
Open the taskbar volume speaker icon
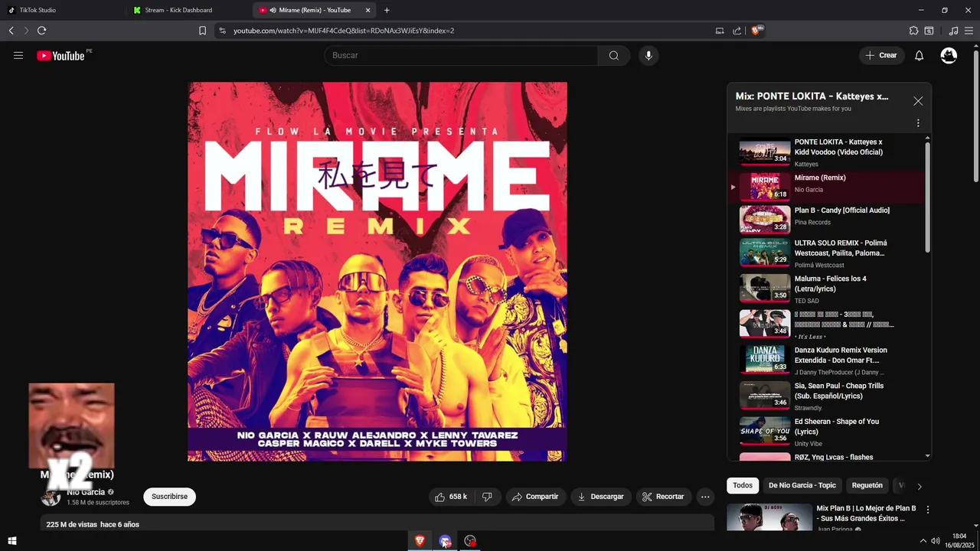pos(936,541)
